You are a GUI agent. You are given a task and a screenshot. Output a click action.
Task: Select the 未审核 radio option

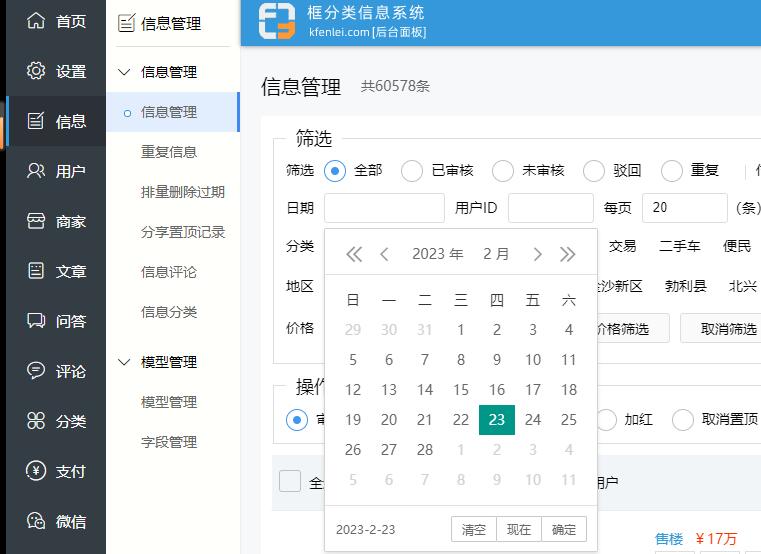(x=502, y=170)
